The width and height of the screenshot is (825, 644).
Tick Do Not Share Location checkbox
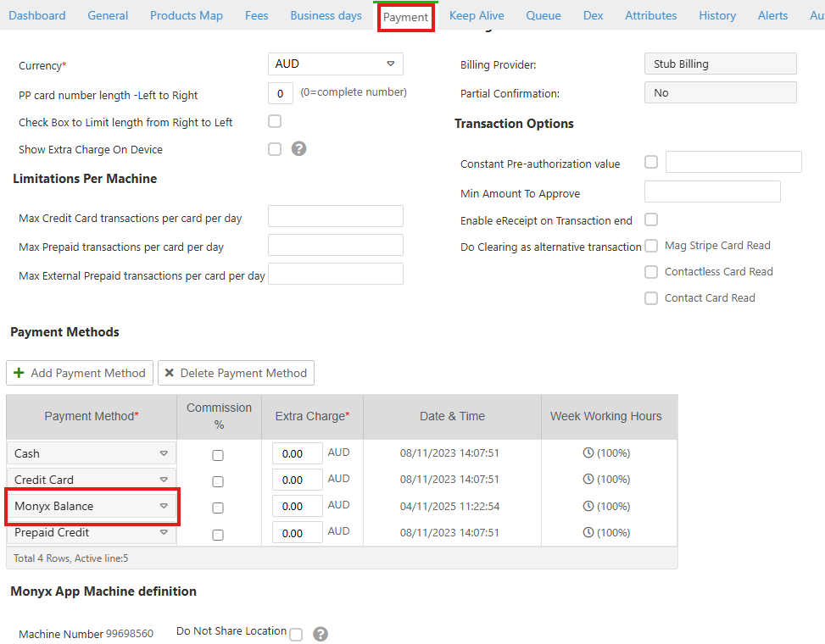[x=296, y=635]
